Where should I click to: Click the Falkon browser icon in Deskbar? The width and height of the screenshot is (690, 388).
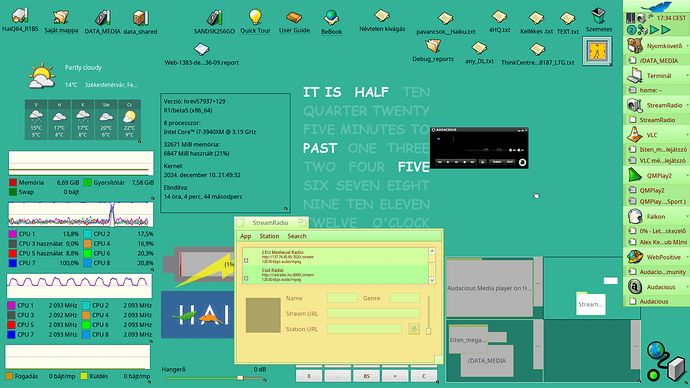635,216
